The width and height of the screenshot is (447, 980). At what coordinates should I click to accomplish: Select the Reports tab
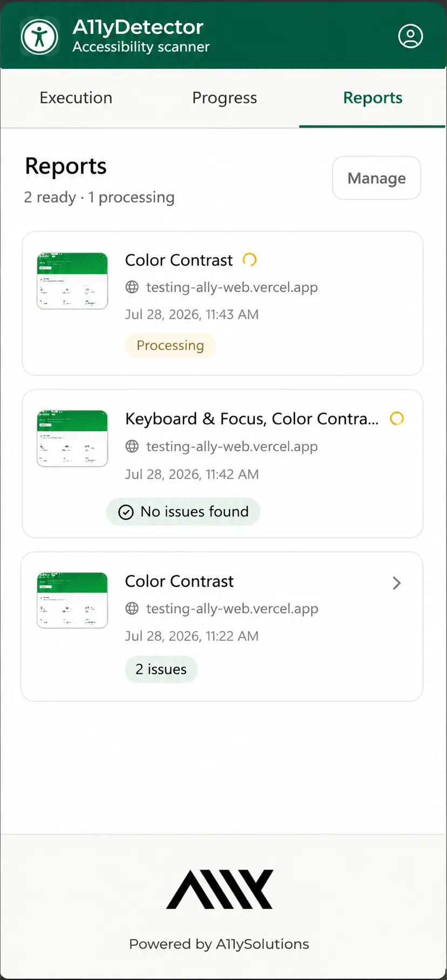pyautogui.click(x=372, y=98)
